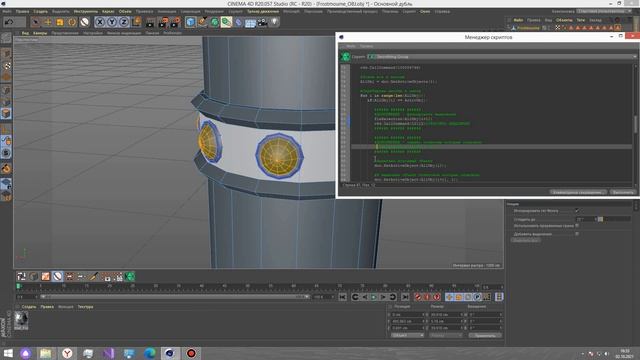The width and height of the screenshot is (640, 360).
Task: Jump to the end of the animation
Action: pyautogui.click(x=405, y=297)
